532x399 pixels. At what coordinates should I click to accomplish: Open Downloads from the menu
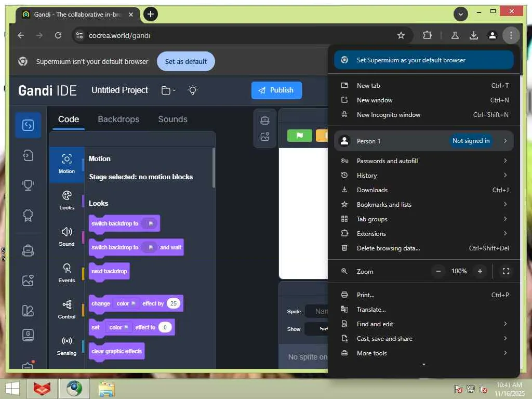[x=424, y=190]
